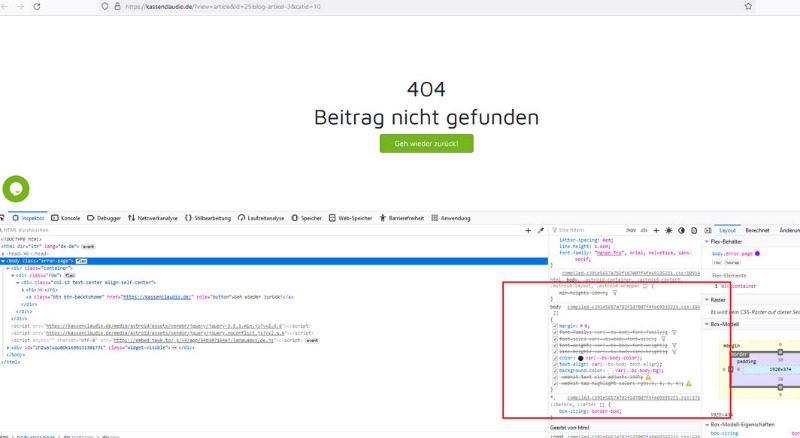Uncheck the font-family declaration checkbox
The width and height of the screenshot is (800, 438).
pyautogui.click(x=555, y=332)
